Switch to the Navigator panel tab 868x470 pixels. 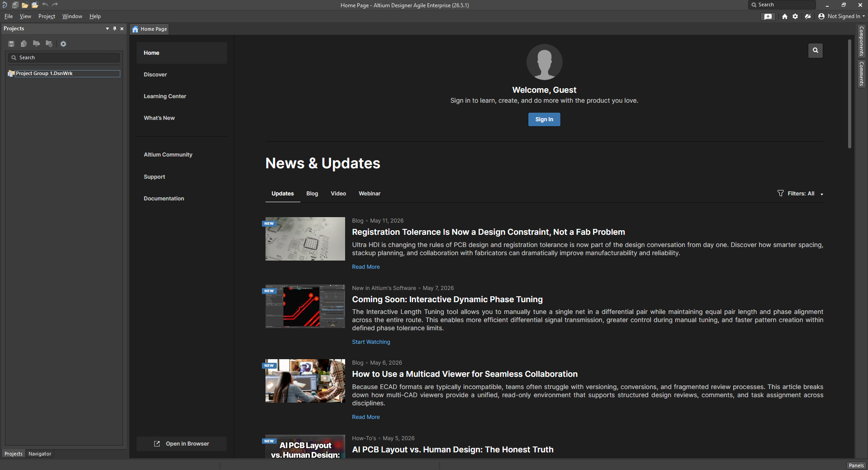[40, 454]
